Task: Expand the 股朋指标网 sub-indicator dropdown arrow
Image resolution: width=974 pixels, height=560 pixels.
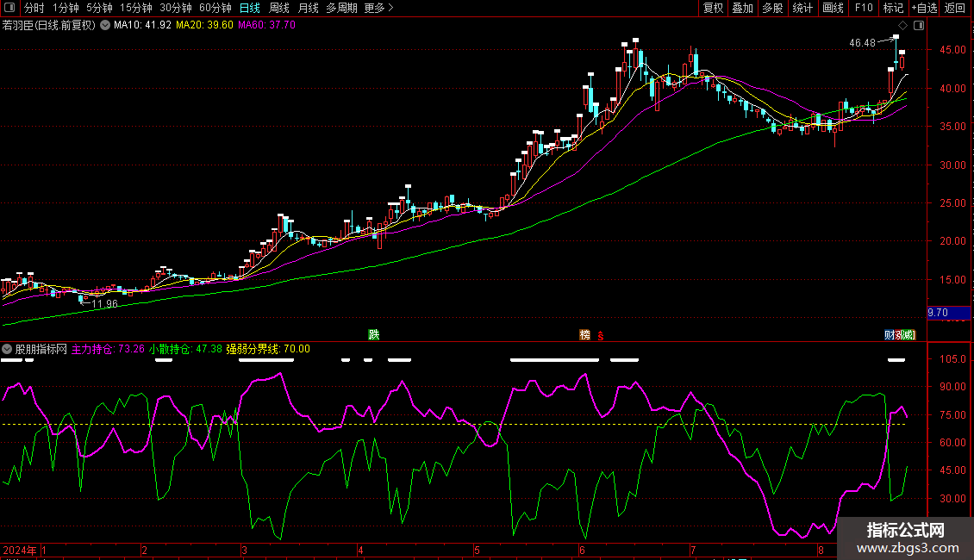Action: [7, 349]
